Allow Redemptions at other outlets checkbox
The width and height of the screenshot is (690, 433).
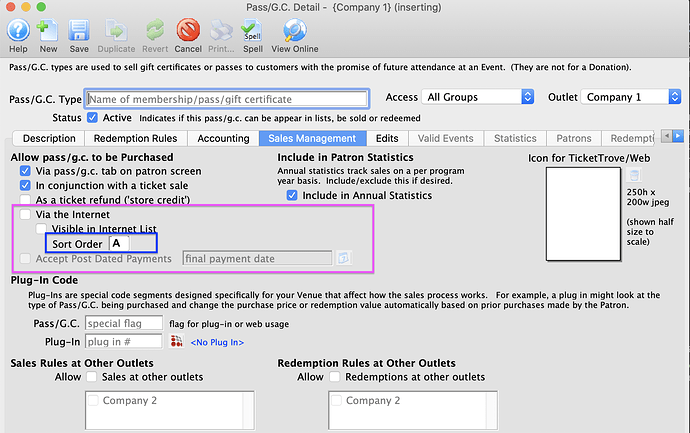pyautogui.click(x=335, y=377)
